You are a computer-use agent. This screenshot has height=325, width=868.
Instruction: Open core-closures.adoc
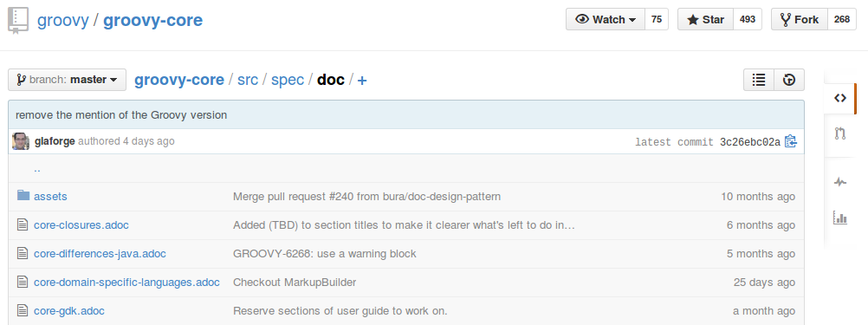pyautogui.click(x=81, y=225)
